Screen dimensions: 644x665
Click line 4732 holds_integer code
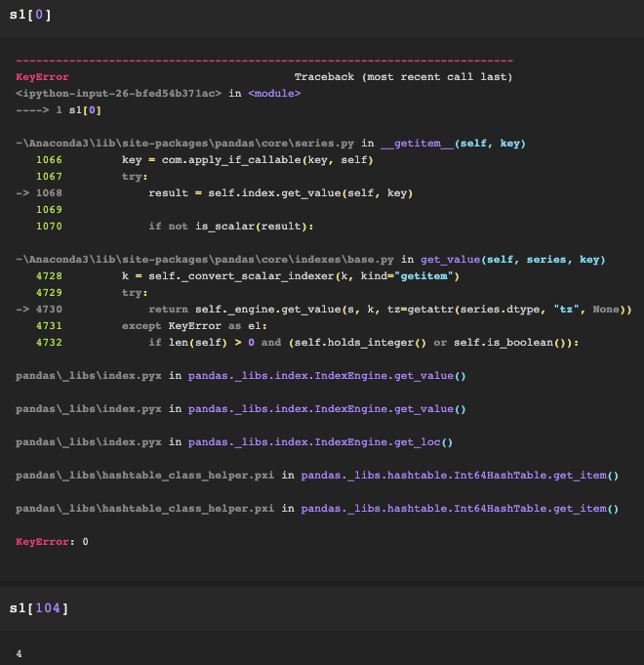coord(364,342)
